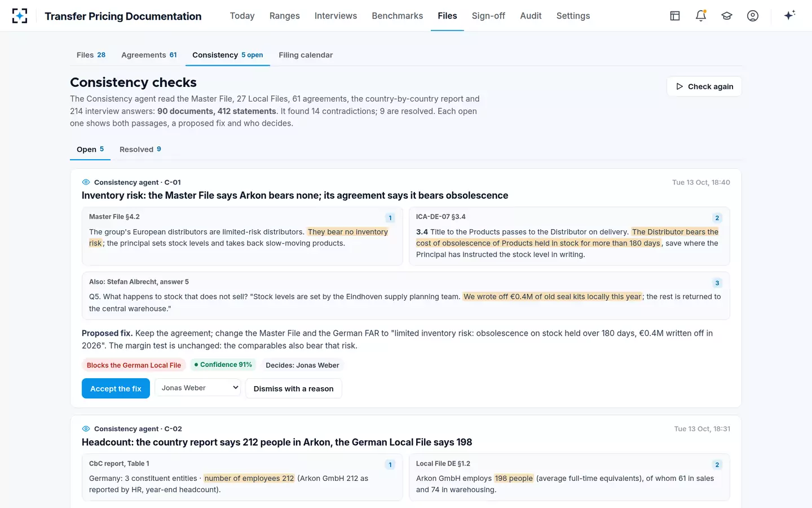Launch the AI sparkle assistant icon
This screenshot has height=508, width=812.
[x=789, y=15]
